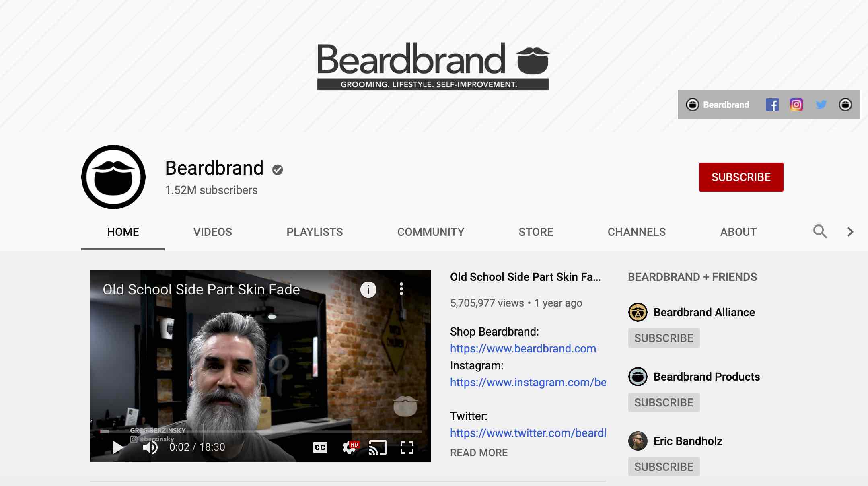868x486 pixels.
Task: Open the Videos tab
Action: point(212,232)
